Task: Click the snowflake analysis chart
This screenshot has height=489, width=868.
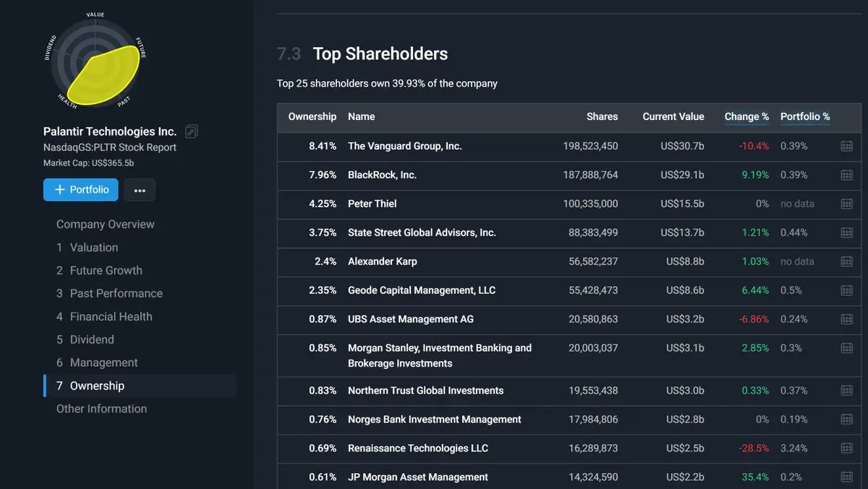Action: (95, 61)
